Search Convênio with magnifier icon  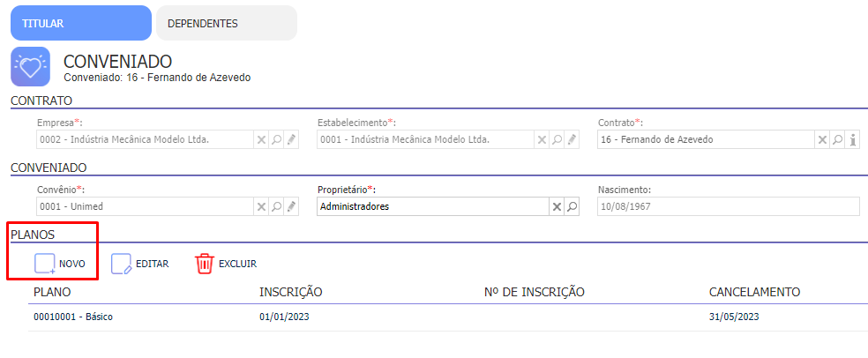point(276,207)
